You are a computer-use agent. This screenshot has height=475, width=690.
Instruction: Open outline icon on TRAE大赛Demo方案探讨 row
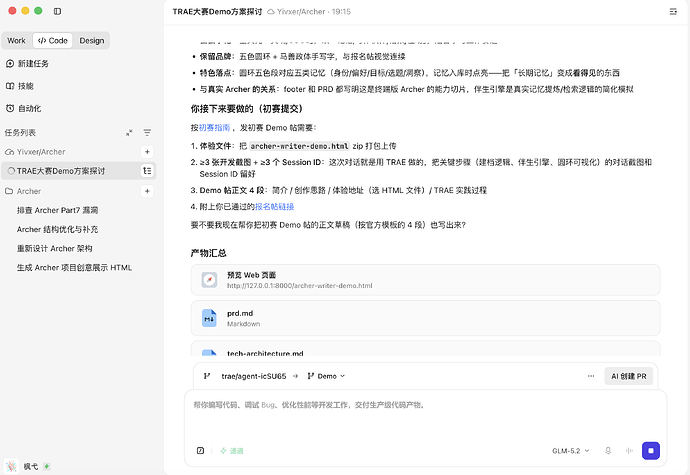point(147,171)
